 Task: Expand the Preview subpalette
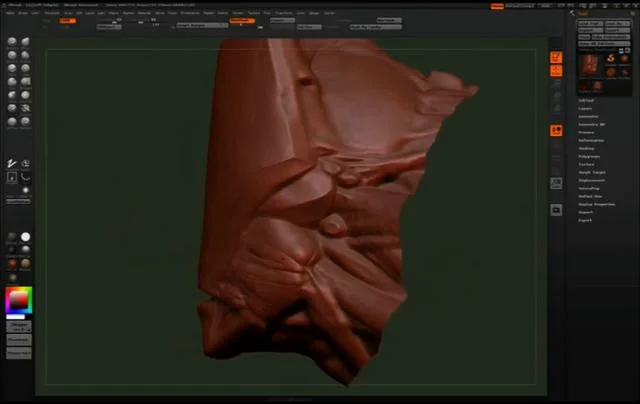pyautogui.click(x=587, y=132)
